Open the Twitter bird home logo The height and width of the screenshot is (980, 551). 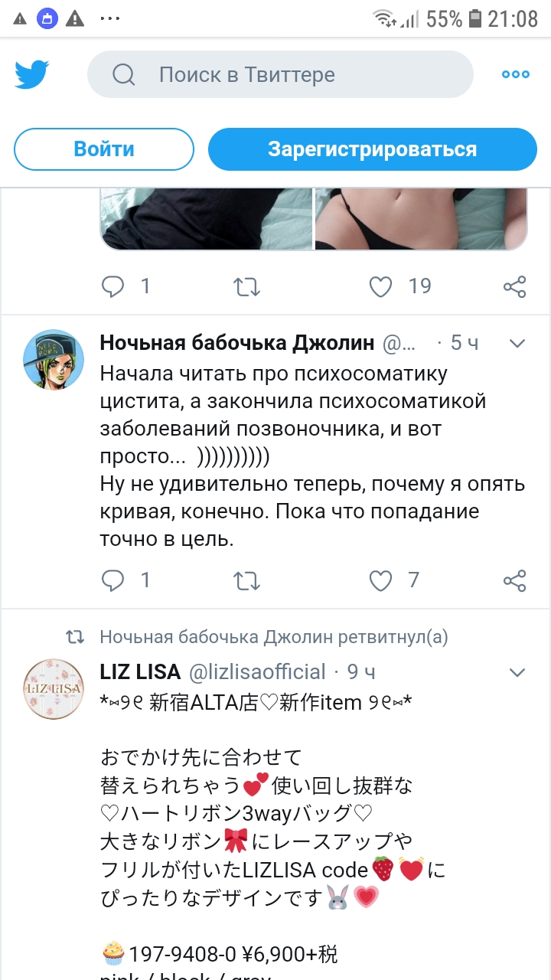32,74
